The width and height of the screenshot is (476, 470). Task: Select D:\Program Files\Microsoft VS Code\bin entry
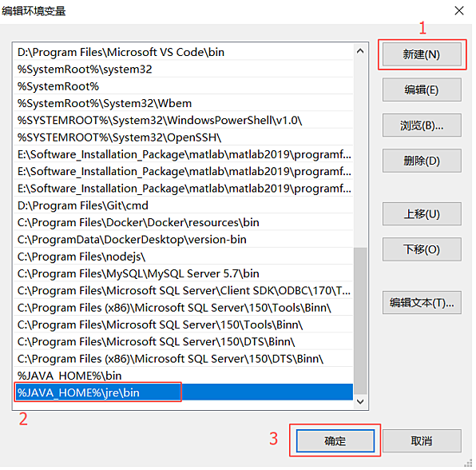pos(183,52)
